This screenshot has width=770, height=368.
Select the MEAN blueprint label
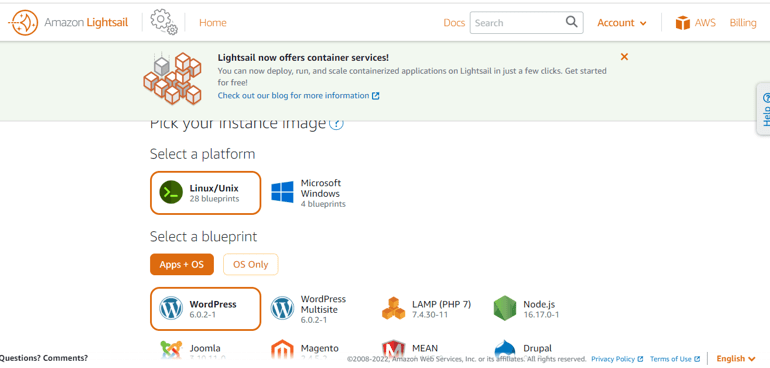pos(425,348)
